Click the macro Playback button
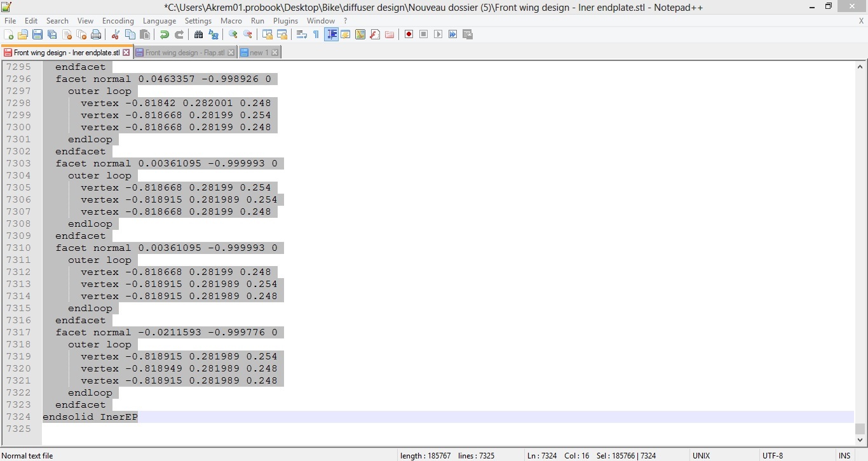The height and width of the screenshot is (461, 868). (x=438, y=34)
